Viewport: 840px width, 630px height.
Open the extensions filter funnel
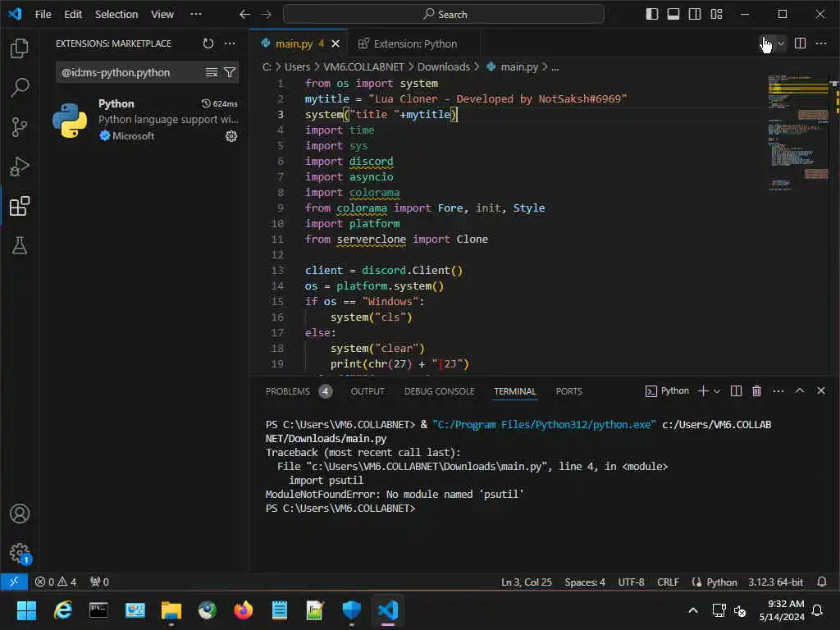(230, 72)
